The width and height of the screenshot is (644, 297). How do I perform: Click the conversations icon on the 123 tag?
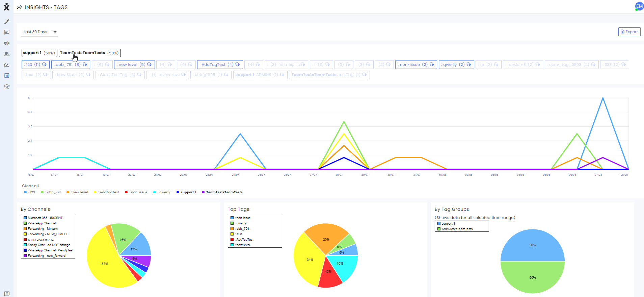tap(44, 64)
